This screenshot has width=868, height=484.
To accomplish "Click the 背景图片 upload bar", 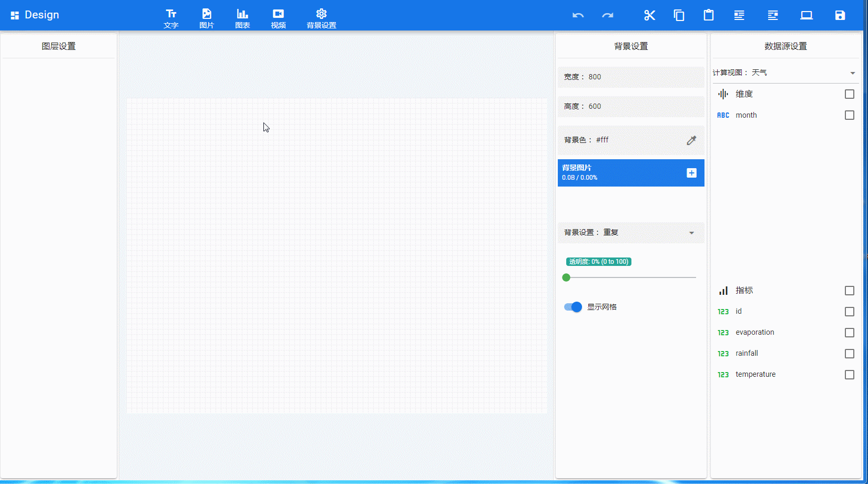I will coord(631,173).
